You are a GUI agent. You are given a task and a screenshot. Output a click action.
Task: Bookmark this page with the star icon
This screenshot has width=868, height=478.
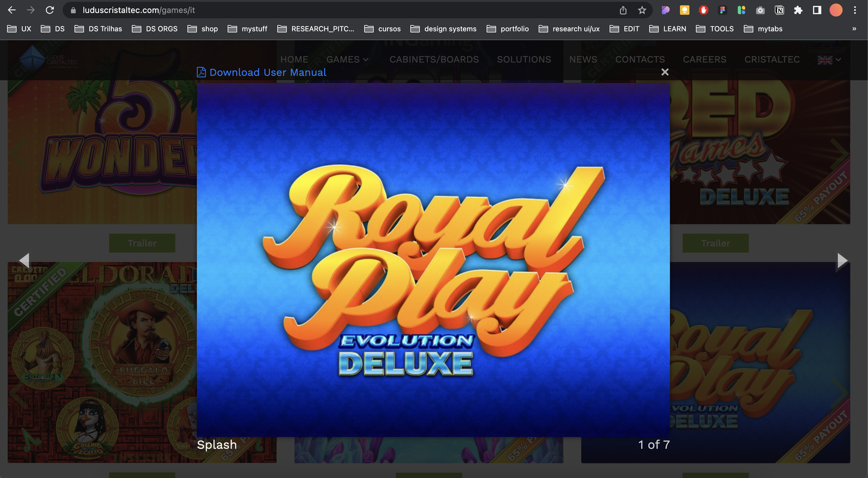642,10
